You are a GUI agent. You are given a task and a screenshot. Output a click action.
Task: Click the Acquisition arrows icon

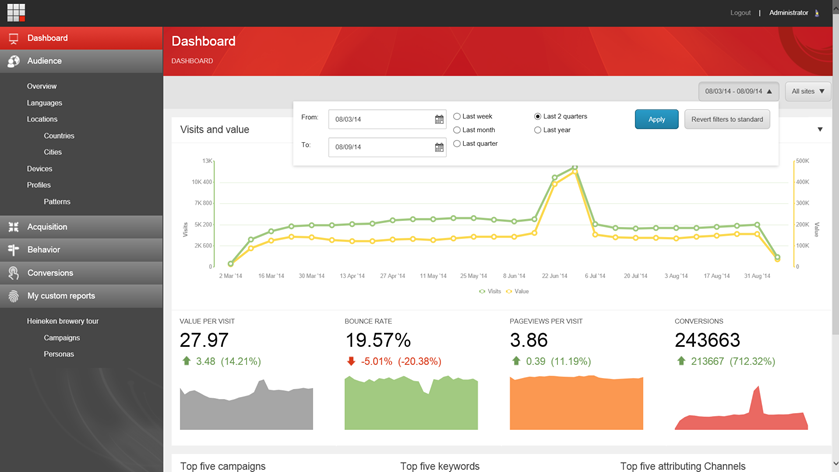coord(13,227)
